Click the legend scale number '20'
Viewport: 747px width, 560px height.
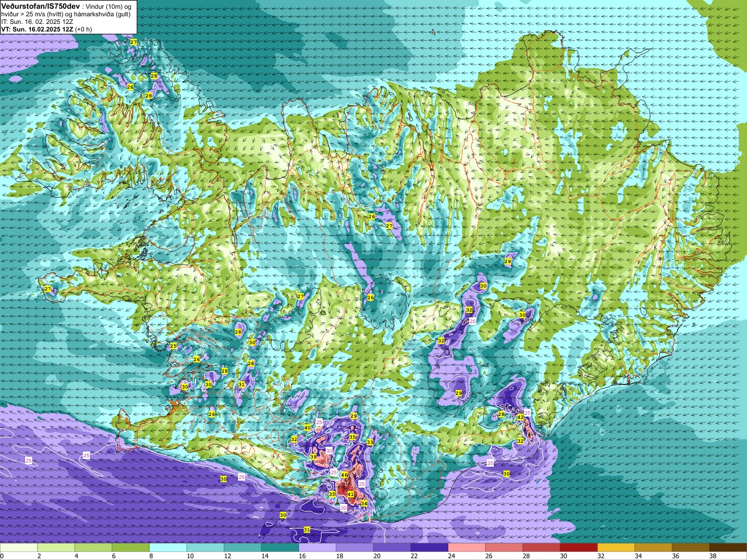pos(377,556)
